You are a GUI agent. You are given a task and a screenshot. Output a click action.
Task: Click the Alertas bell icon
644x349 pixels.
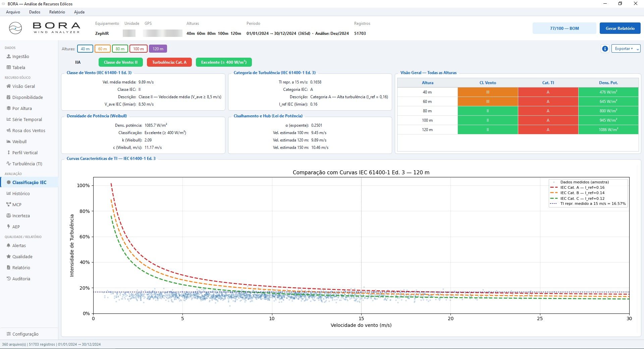(x=9, y=245)
